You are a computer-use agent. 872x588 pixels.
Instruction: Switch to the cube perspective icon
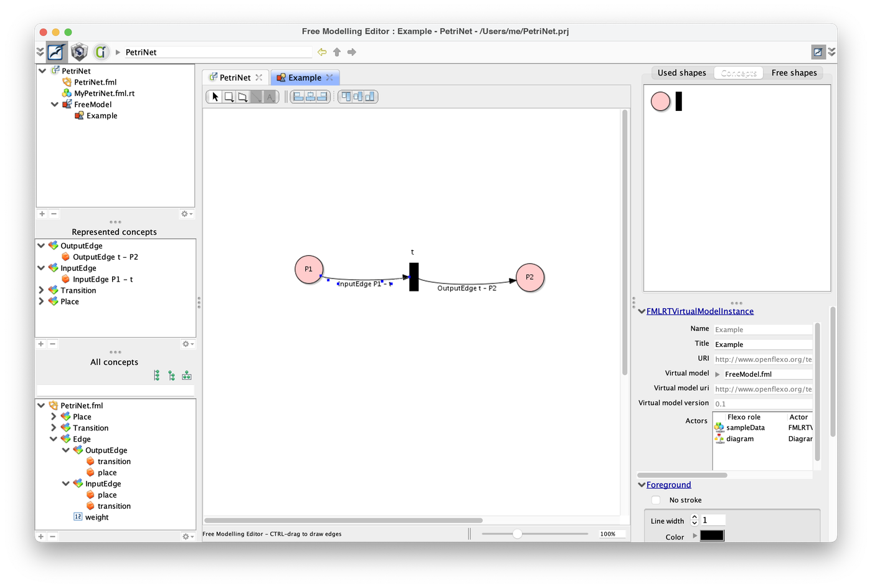coord(79,52)
